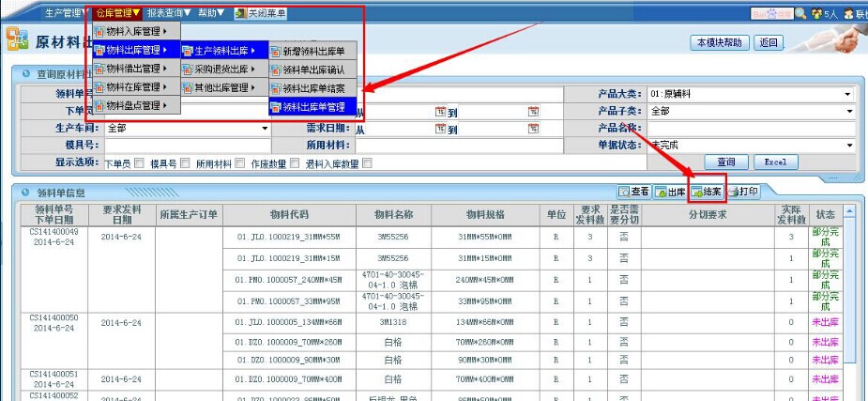Click the 出库 outbound icon button

tap(670, 192)
